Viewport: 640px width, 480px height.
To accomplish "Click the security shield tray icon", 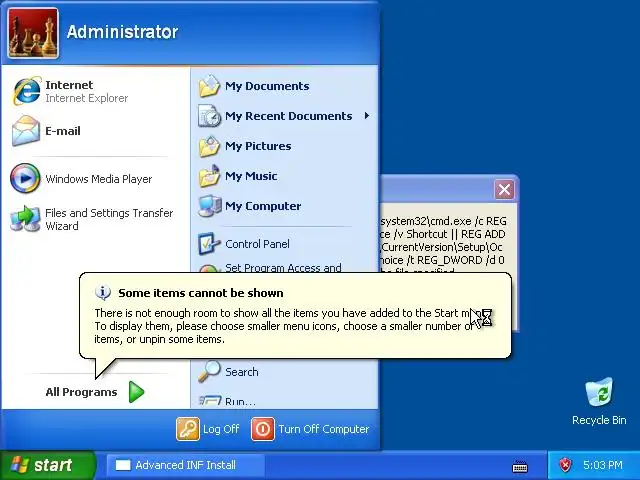I will 565,464.
